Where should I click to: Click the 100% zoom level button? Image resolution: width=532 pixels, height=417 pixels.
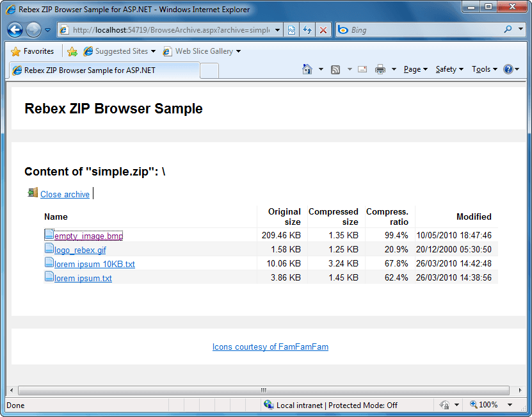484,405
